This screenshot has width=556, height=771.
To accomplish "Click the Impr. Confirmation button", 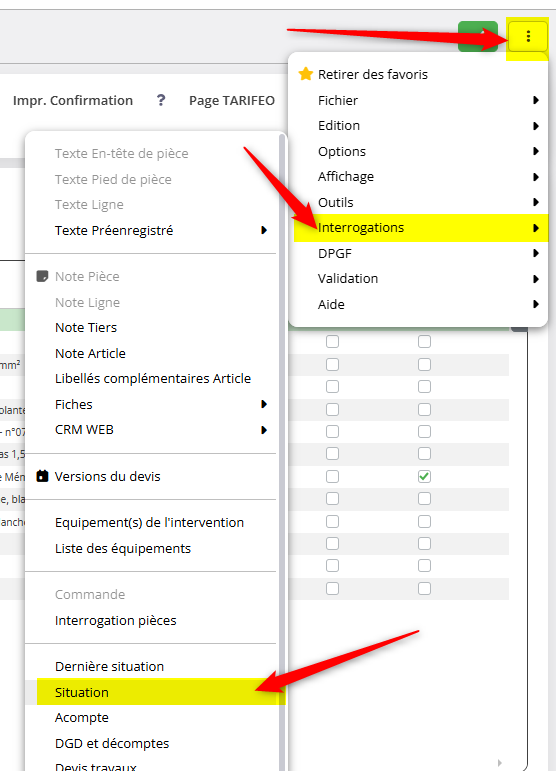I will [x=73, y=100].
